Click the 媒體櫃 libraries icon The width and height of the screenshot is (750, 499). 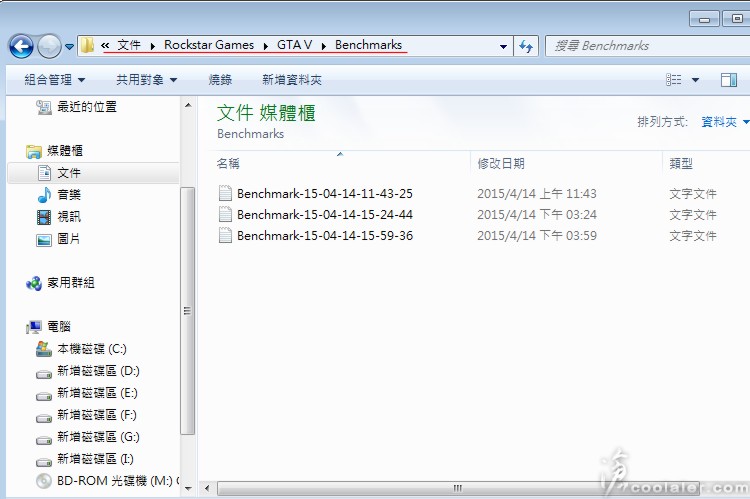[33, 152]
